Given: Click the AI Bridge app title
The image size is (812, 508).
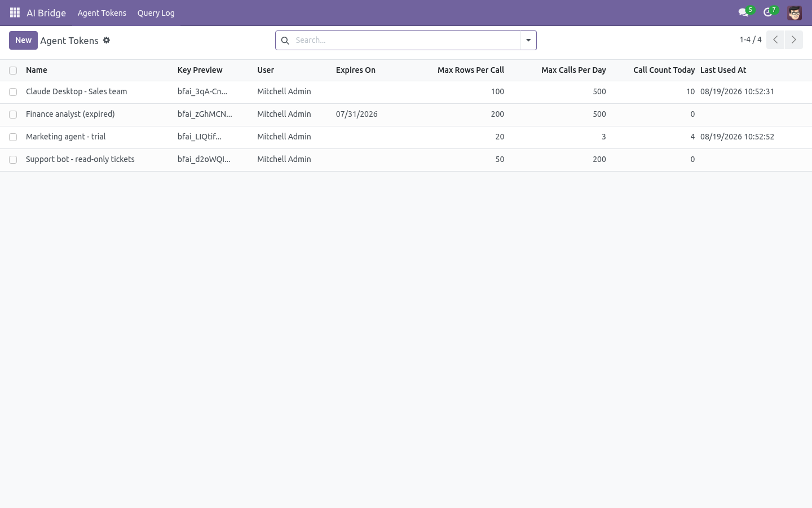Looking at the screenshot, I should point(46,13).
